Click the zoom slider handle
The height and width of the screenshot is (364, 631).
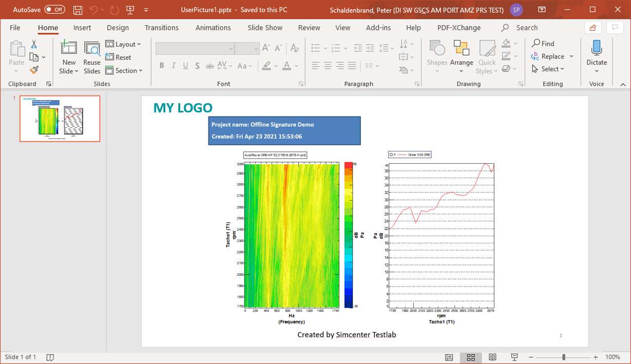coord(564,357)
